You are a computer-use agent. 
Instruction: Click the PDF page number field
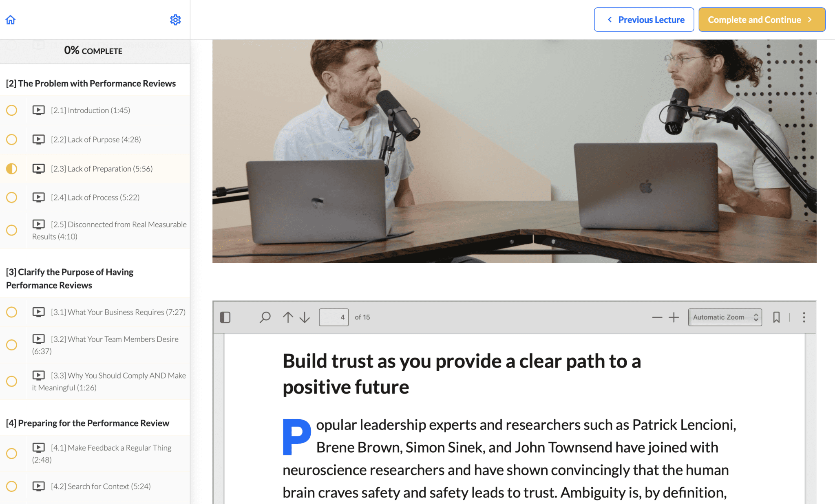334,317
